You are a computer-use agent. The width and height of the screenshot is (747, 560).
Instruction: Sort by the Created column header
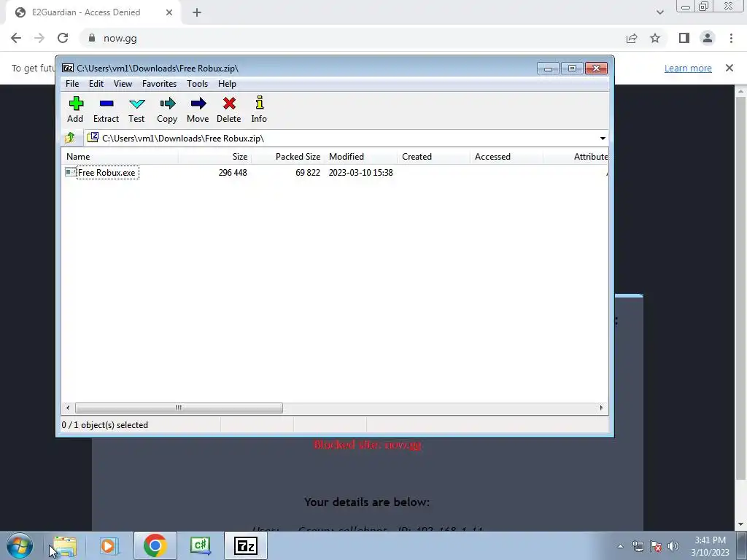[434, 157]
